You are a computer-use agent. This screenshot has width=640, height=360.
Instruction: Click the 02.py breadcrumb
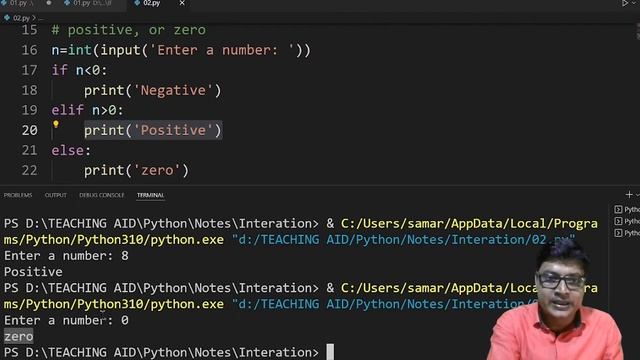(21, 18)
